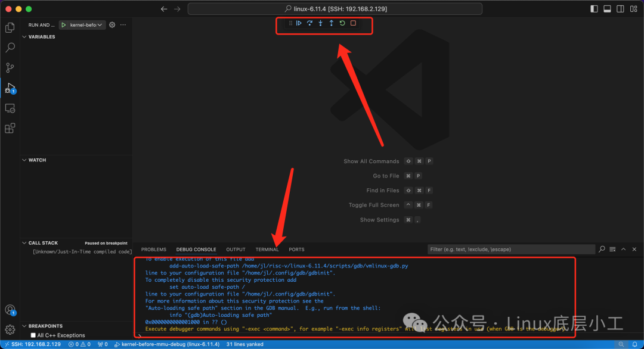This screenshot has width=644, height=349.
Task: Switch to the PORTS tab
Action: click(296, 250)
